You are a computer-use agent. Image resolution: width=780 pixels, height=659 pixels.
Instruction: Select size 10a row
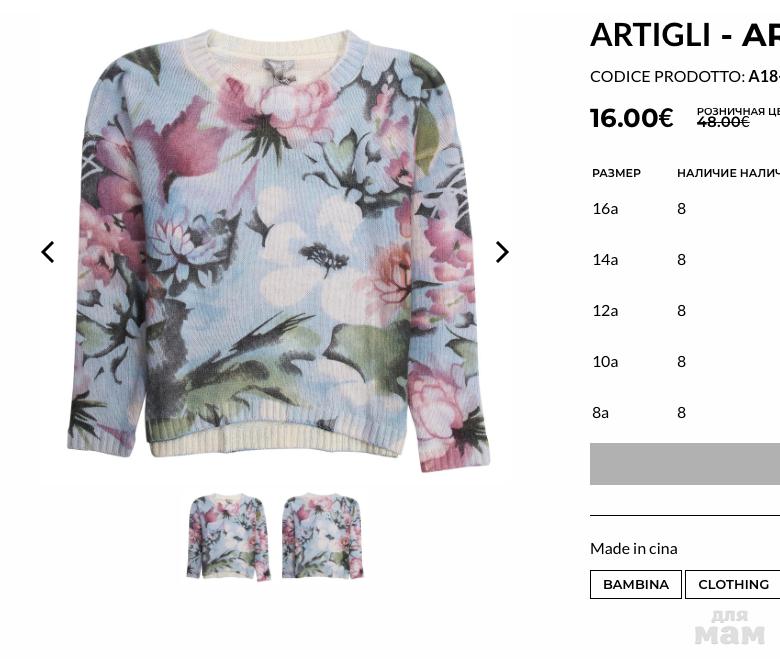[x=685, y=362]
